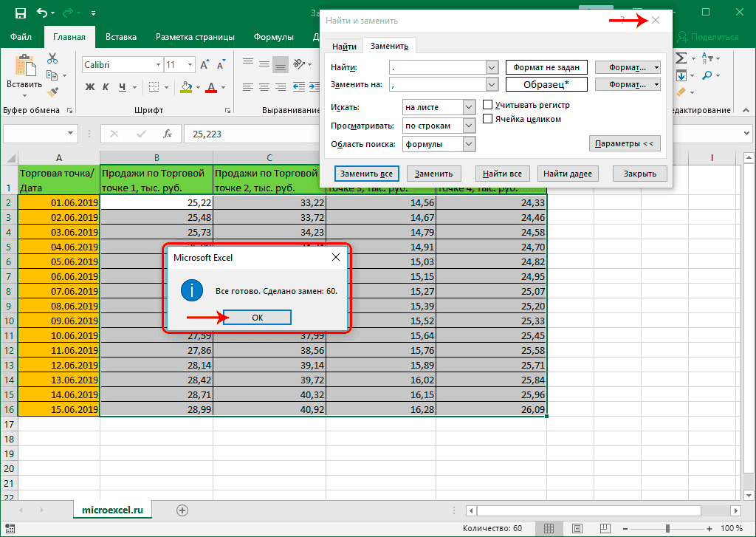Screen dimensions: 756x537
Task: Enable the 'Учитывать регистр' checkbox
Action: (x=487, y=105)
